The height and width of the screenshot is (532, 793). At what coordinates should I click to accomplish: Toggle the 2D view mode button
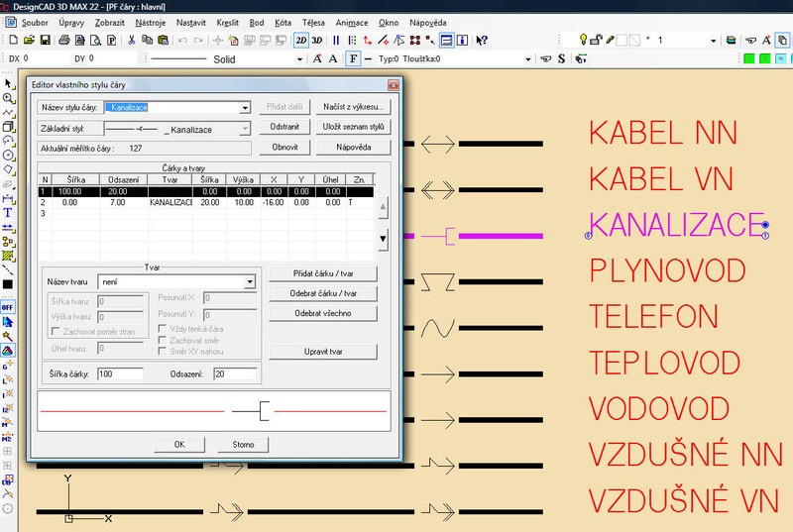point(300,40)
